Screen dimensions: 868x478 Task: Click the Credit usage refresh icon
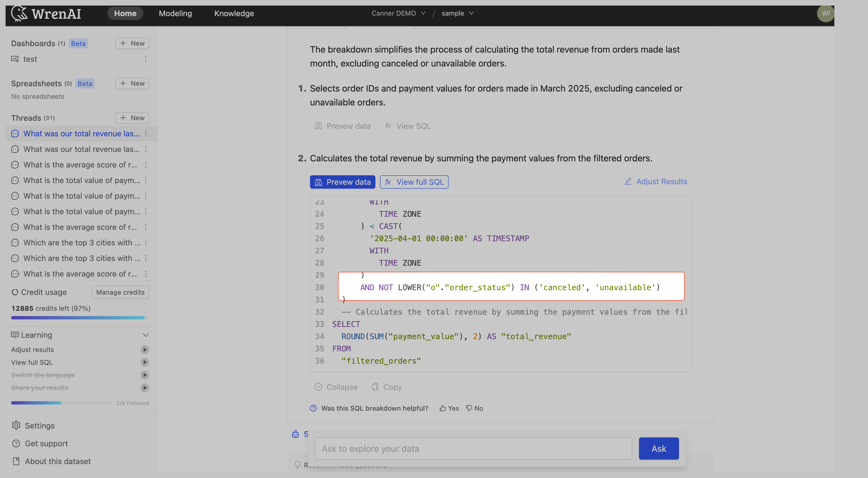pos(14,292)
